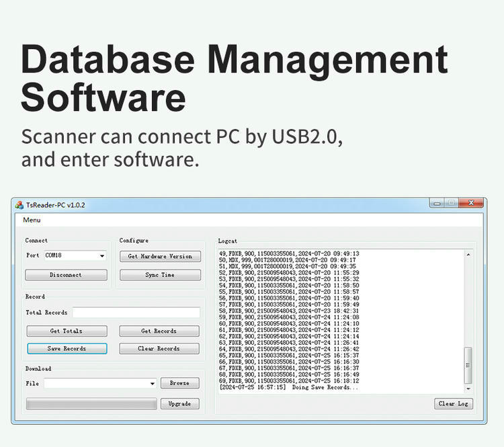Select log row 65 ending 16:15:37
504x447 pixels.
click(x=289, y=356)
